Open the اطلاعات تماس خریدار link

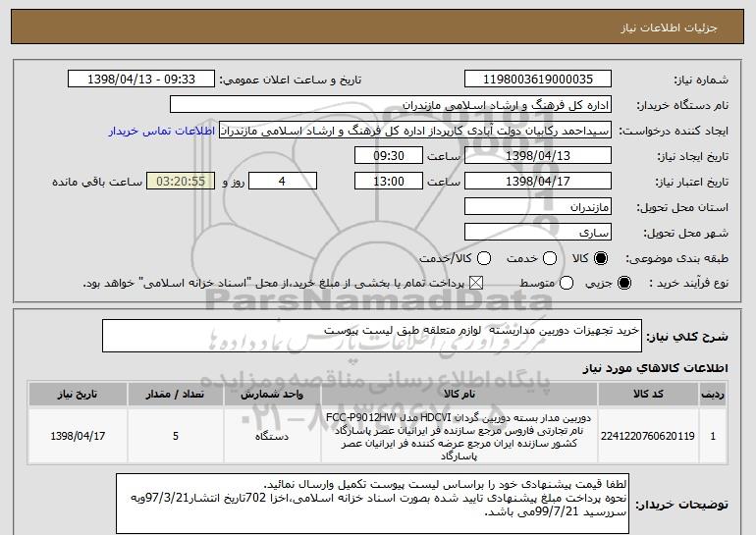point(162,131)
